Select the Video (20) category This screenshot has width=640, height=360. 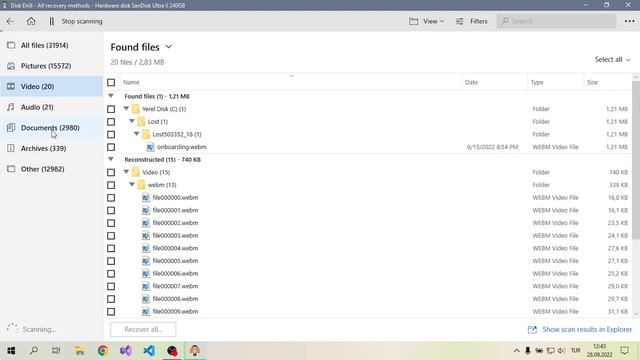(x=51, y=87)
